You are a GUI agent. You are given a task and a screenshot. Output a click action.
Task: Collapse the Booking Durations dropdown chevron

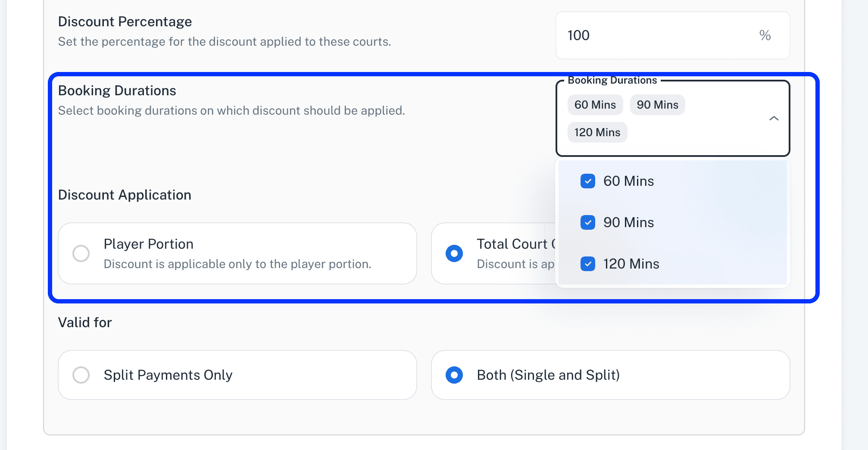point(774,118)
